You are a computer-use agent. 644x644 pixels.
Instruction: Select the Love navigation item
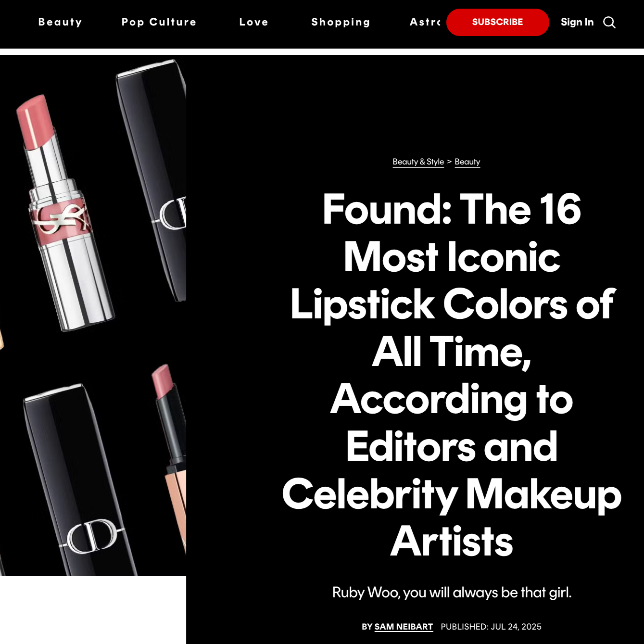pyautogui.click(x=254, y=22)
